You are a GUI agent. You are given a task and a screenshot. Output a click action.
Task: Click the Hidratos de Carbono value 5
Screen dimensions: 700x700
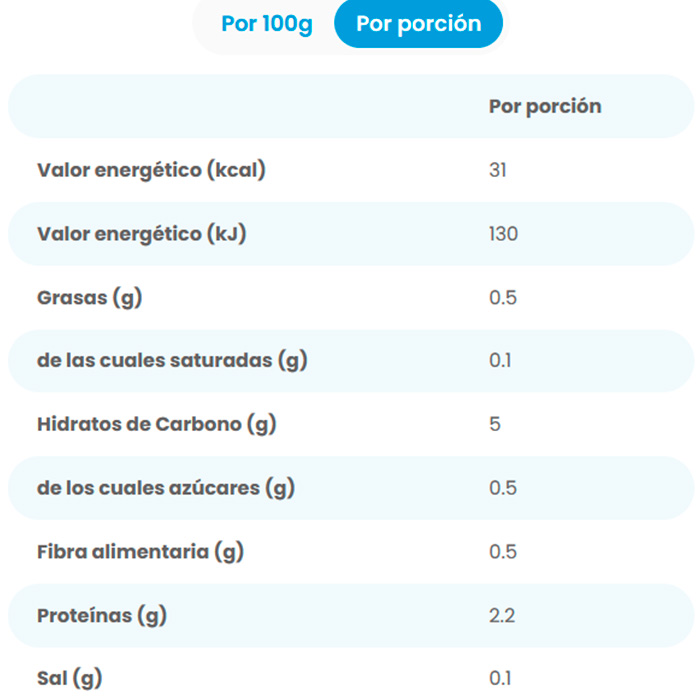pyautogui.click(x=495, y=424)
